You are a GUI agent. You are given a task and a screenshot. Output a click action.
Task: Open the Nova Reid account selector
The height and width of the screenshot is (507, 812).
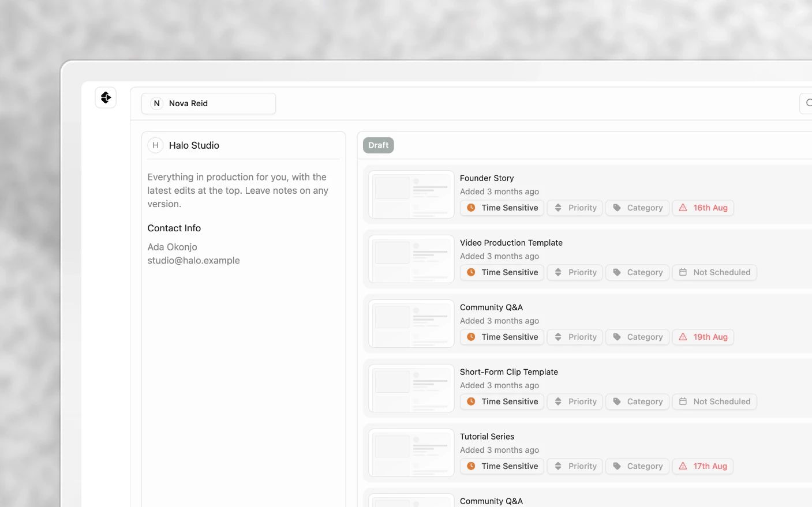208,103
